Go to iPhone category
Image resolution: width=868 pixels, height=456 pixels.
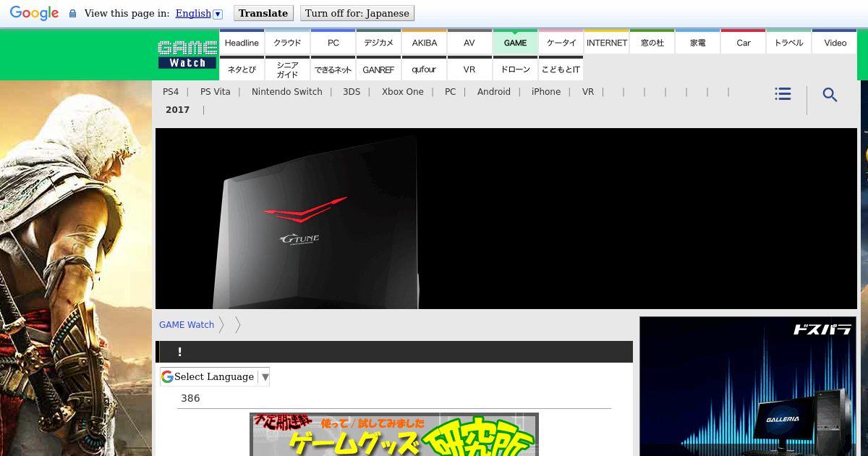(546, 92)
